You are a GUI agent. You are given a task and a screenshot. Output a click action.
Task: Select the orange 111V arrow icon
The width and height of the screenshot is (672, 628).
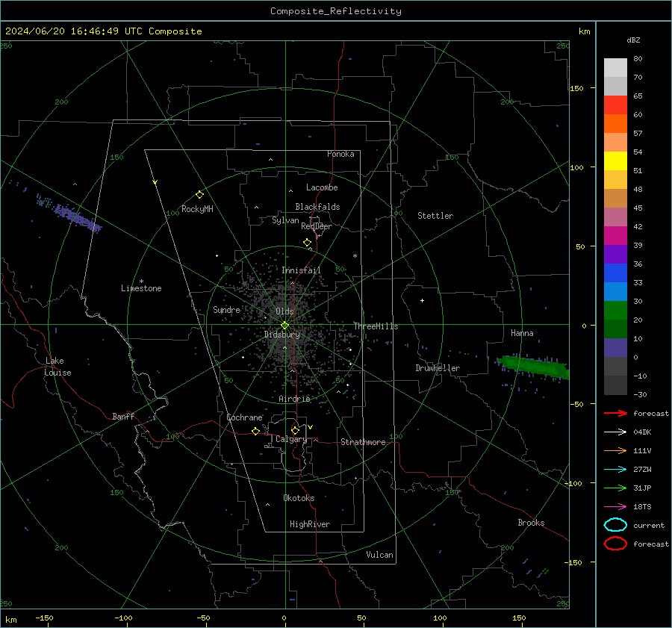(x=615, y=450)
